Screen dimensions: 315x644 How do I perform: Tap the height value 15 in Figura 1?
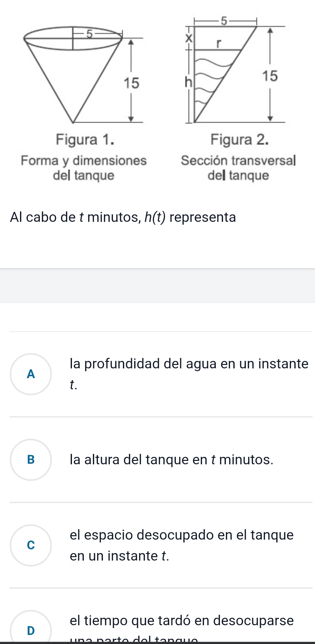(131, 83)
